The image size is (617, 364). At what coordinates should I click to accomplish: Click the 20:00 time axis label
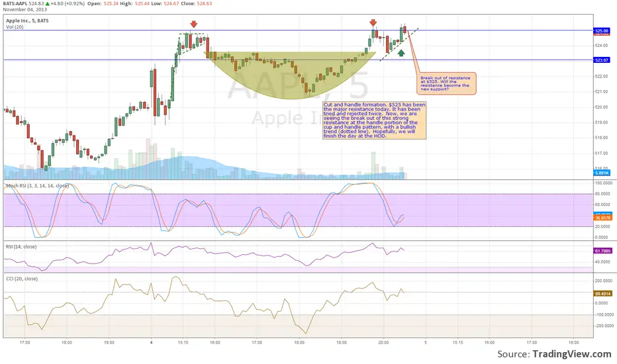coord(384,342)
